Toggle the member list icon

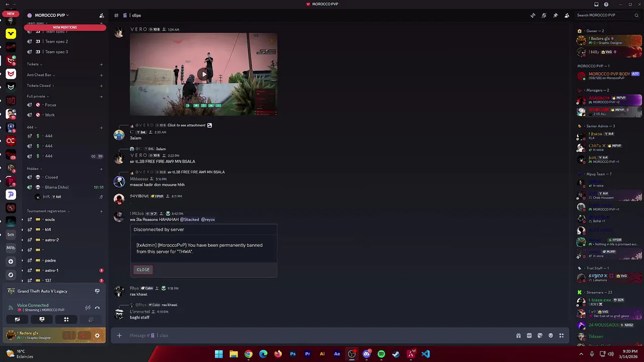click(567, 15)
